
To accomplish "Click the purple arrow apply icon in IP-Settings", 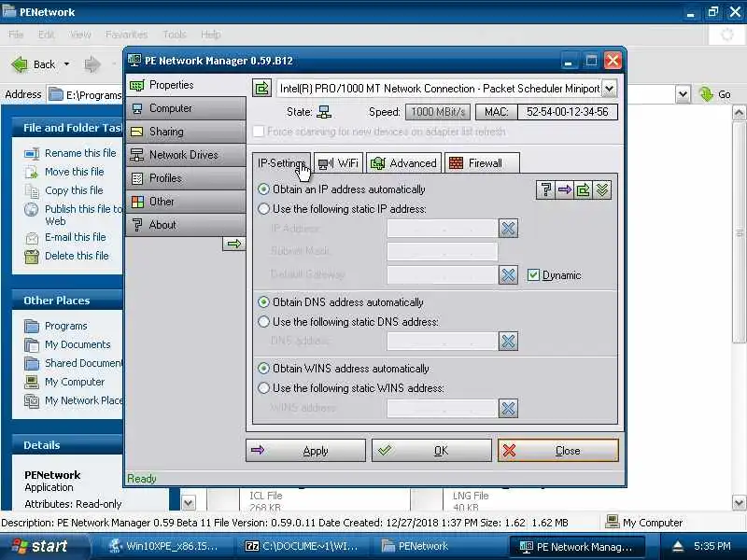I will pyautogui.click(x=565, y=190).
